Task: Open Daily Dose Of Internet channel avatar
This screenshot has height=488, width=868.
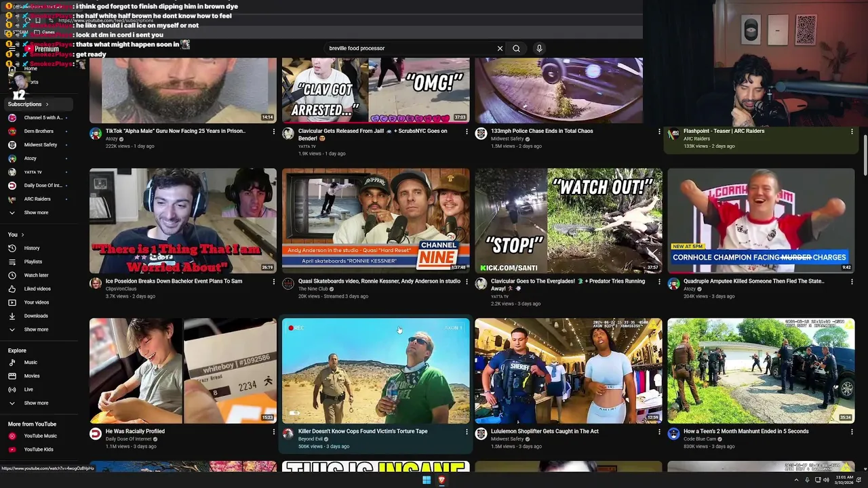Action: [96, 434]
